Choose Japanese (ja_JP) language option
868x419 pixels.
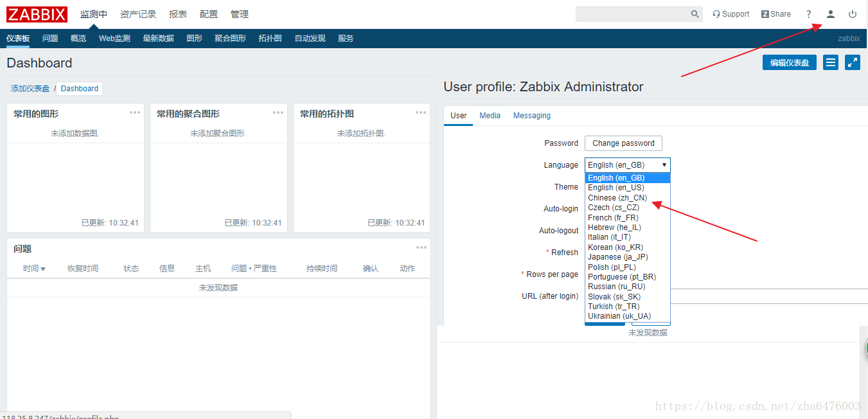point(627,257)
